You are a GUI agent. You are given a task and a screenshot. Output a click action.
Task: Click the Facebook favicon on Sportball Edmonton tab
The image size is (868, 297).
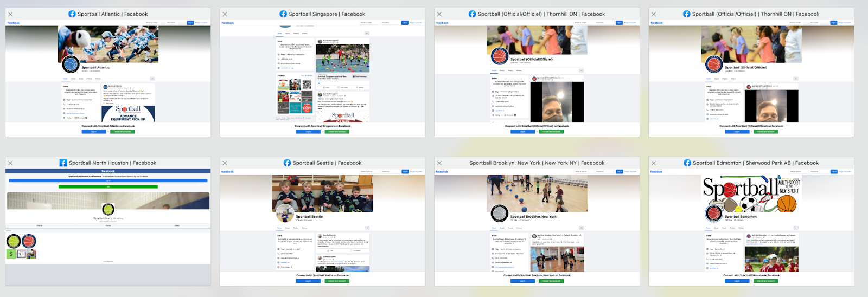tap(687, 163)
